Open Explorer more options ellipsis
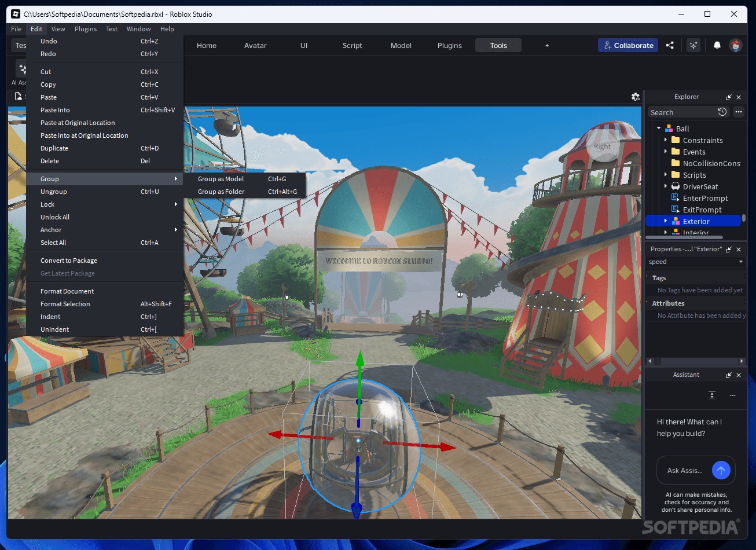756x550 pixels. 739,112
